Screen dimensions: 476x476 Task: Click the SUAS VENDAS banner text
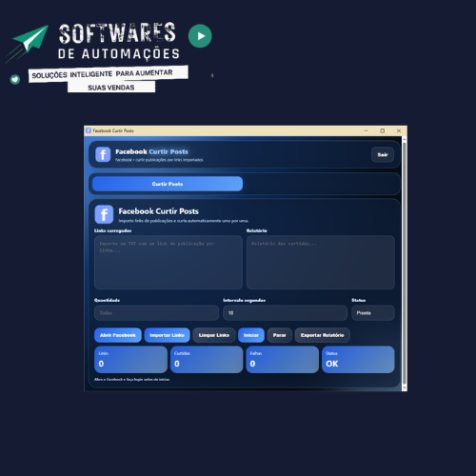click(111, 88)
